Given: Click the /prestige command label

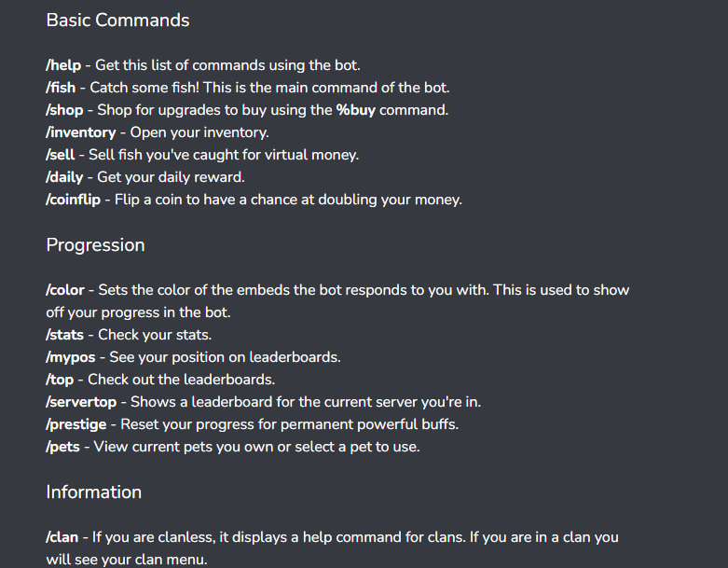Looking at the screenshot, I should [x=76, y=424].
